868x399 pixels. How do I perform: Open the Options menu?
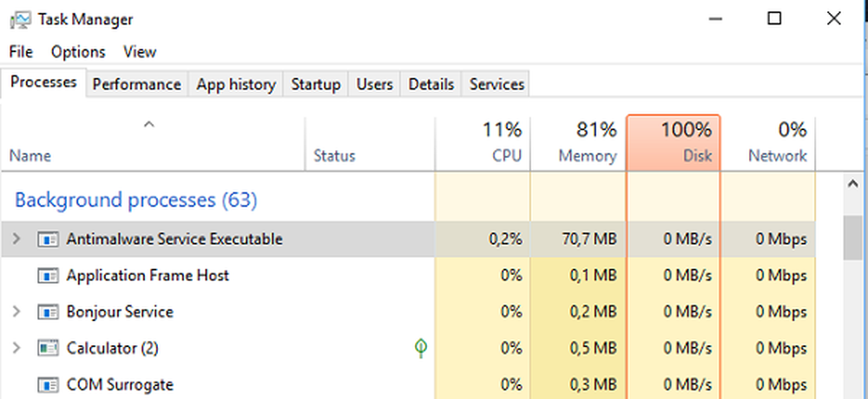coord(78,52)
